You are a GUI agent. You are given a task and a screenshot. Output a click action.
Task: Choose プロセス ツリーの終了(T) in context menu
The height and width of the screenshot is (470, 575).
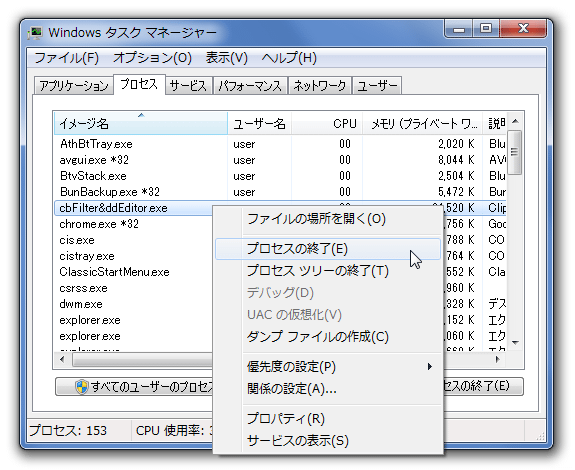pyautogui.click(x=328, y=271)
